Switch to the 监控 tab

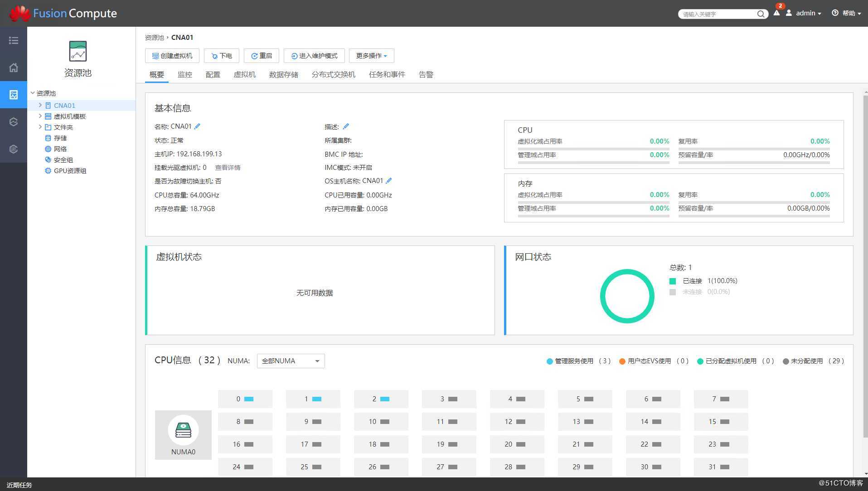point(185,74)
